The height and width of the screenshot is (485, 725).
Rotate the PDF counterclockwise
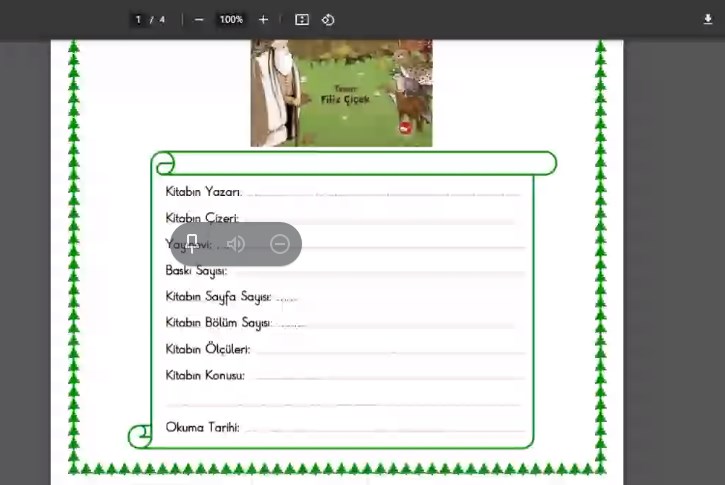click(x=328, y=20)
